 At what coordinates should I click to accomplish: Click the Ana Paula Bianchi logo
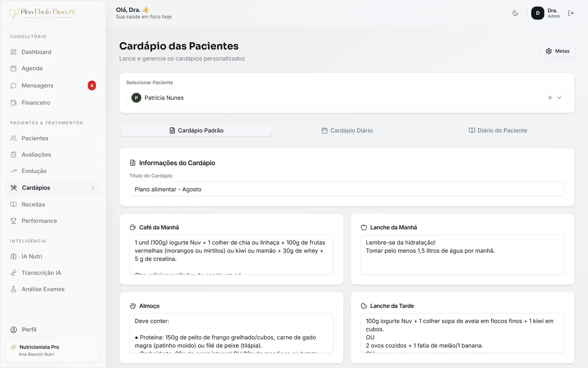coord(42,13)
